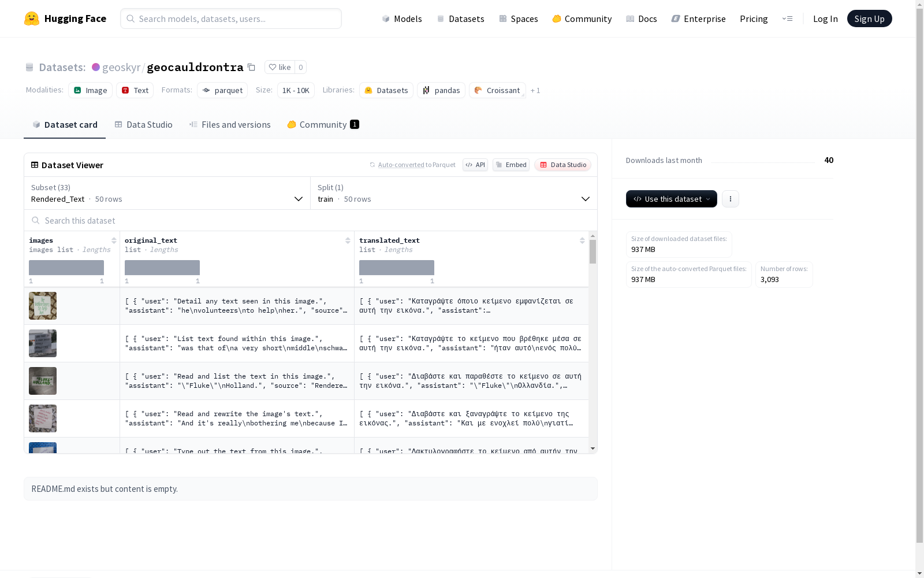Focus the top search field
The height and width of the screenshot is (578, 924).
point(231,18)
